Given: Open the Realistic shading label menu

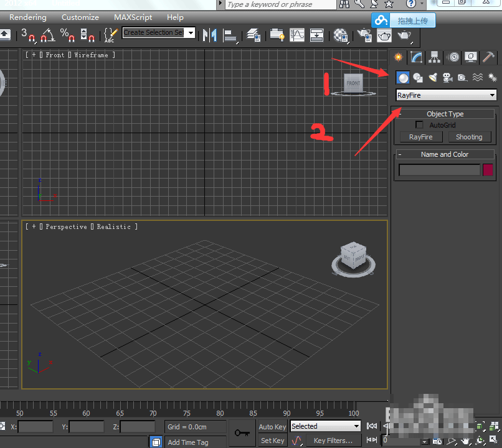Looking at the screenshot, I should tap(113, 226).
